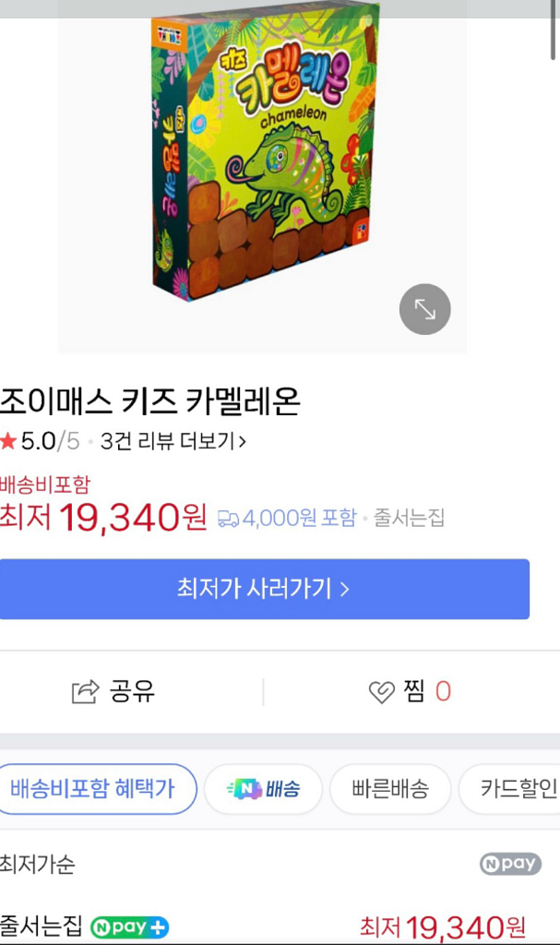The image size is (560, 945).
Task: Click the delivery truck icon
Action: tap(228, 519)
